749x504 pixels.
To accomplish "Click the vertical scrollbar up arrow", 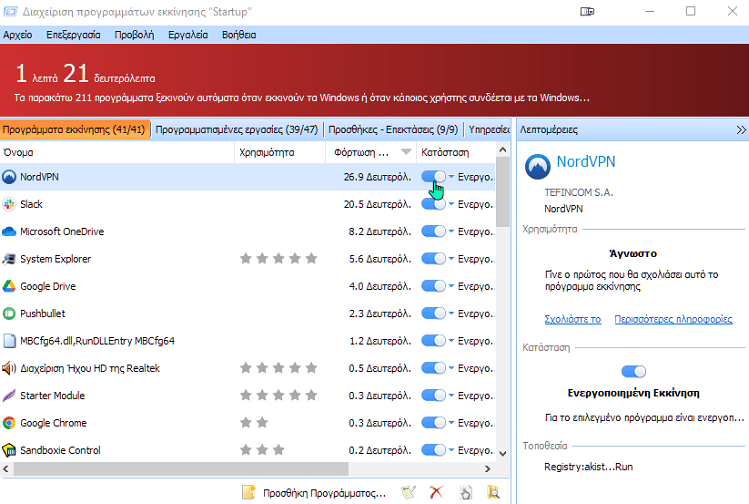I will coord(503,150).
